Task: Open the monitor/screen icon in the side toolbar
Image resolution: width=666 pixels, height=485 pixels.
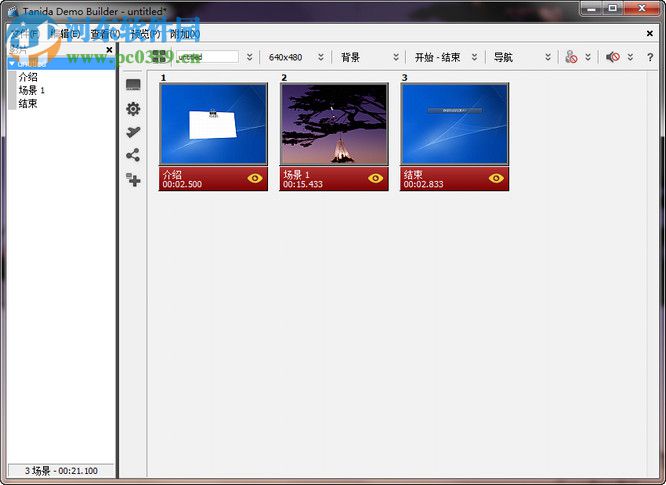Action: click(x=133, y=85)
